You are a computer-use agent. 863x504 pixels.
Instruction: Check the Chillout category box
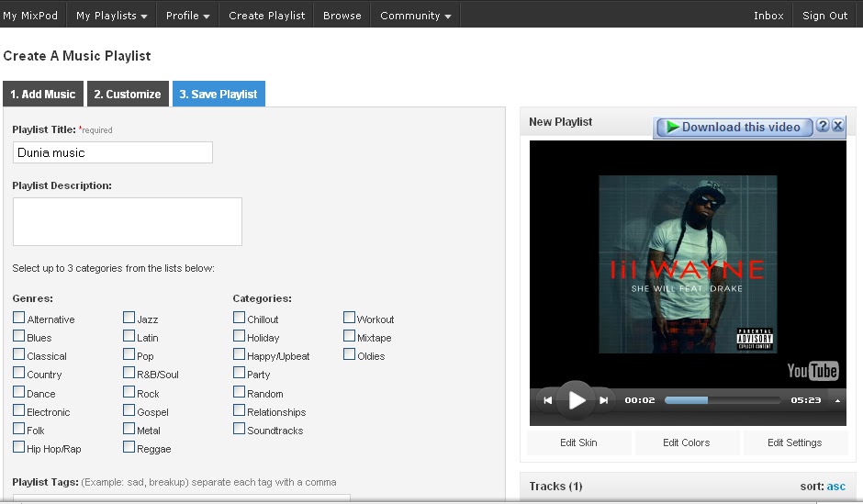tap(239, 318)
